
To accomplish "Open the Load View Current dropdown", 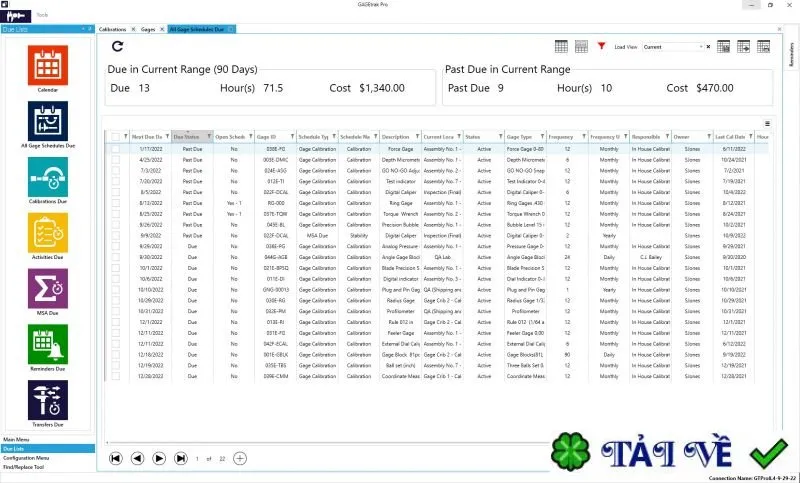I will [673, 47].
